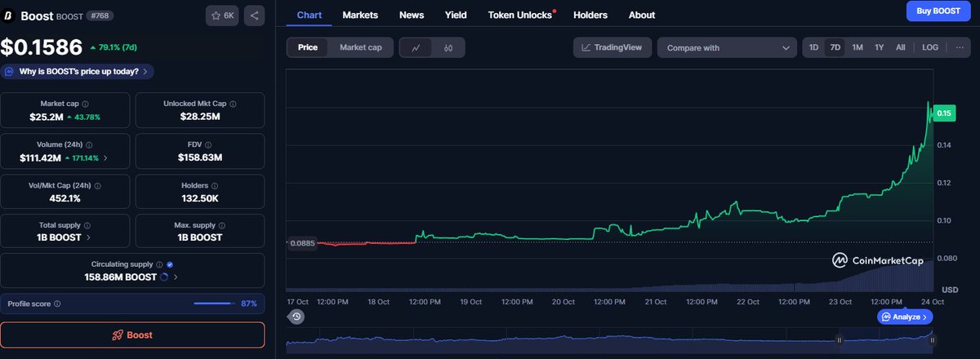Switch to candlestick chart style
This screenshot has width=980, height=359.
click(x=448, y=47)
